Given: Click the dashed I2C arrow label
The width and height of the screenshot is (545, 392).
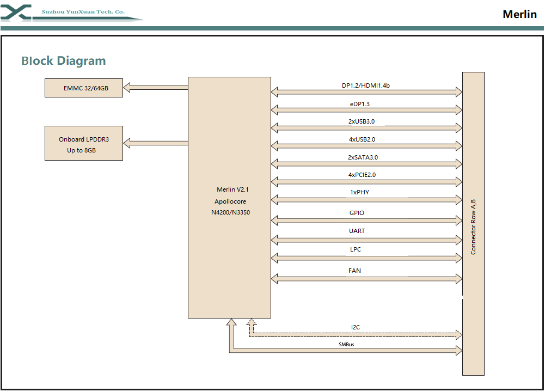Looking at the screenshot, I should point(355,327).
